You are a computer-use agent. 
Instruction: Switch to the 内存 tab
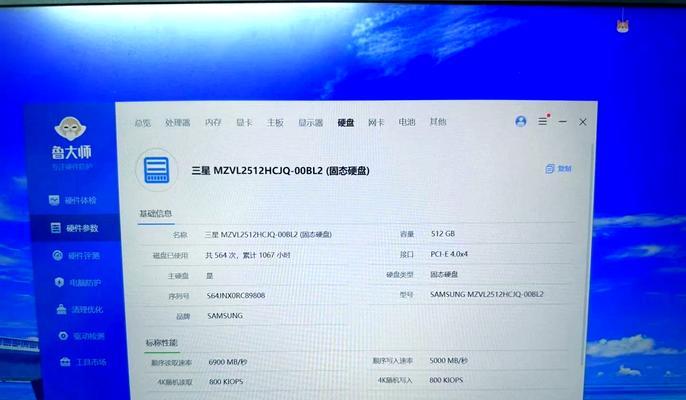[x=213, y=123]
